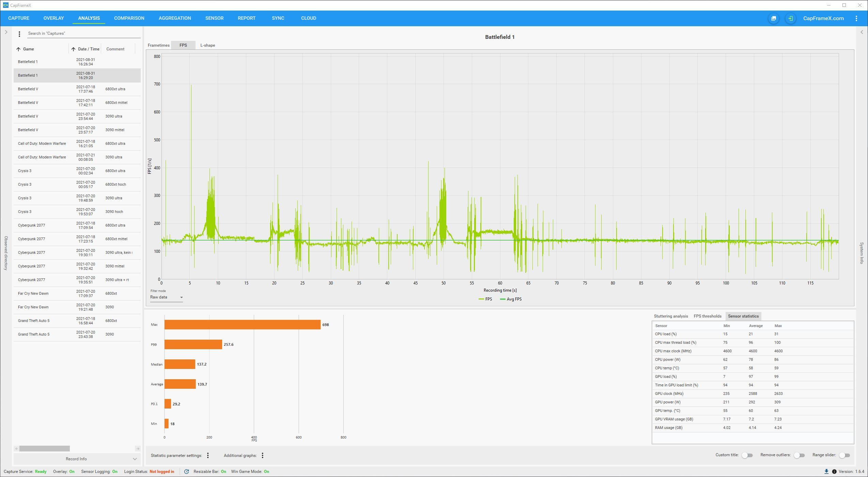Viewport: 868px width, 477px height.
Task: Sort captures by Game column arrow
Action: tap(18, 49)
